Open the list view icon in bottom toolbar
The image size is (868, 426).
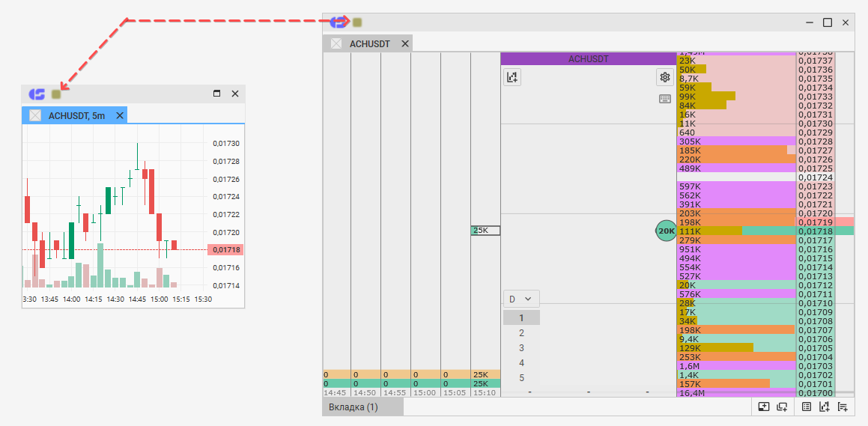pyautogui.click(x=807, y=407)
